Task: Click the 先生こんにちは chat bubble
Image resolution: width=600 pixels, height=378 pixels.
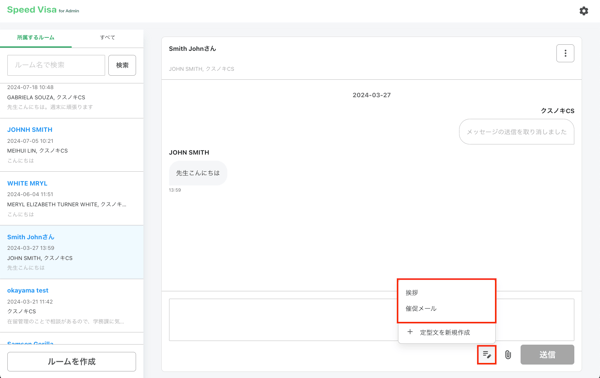Action: click(198, 173)
